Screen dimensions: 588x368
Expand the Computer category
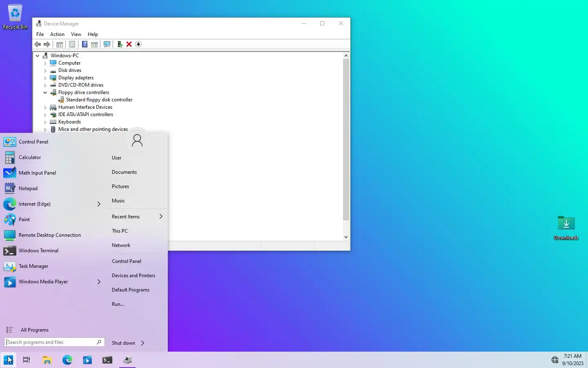tap(45, 63)
